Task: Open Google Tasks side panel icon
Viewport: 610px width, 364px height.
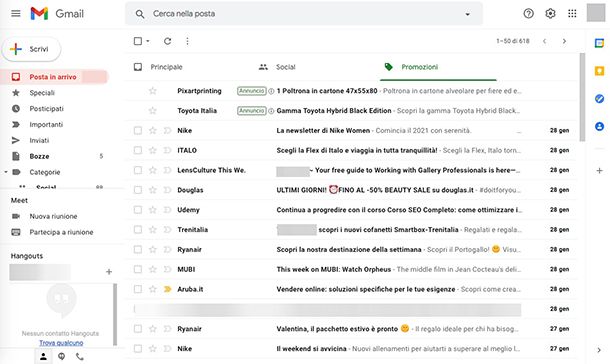Action: click(599, 99)
